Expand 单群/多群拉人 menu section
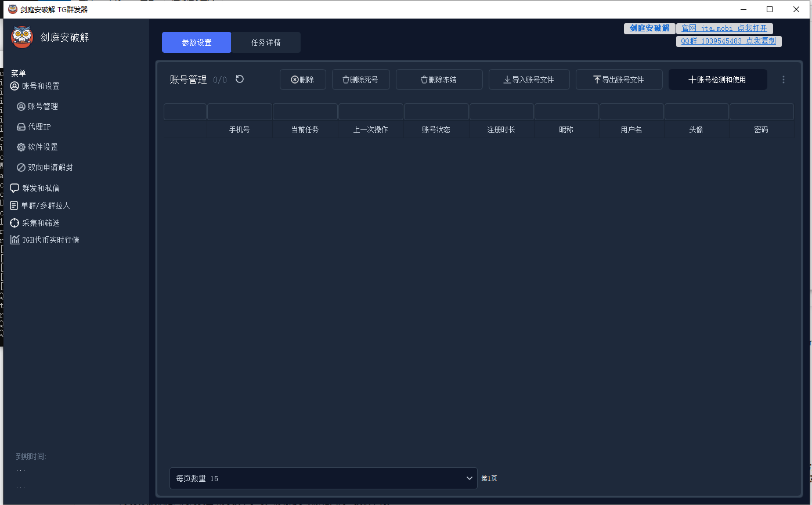This screenshot has width=812, height=505. [39, 205]
